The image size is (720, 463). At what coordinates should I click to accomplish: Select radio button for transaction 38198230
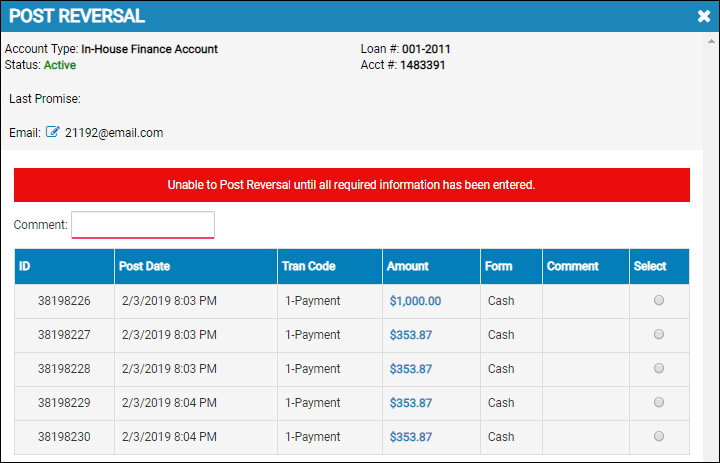click(x=659, y=436)
